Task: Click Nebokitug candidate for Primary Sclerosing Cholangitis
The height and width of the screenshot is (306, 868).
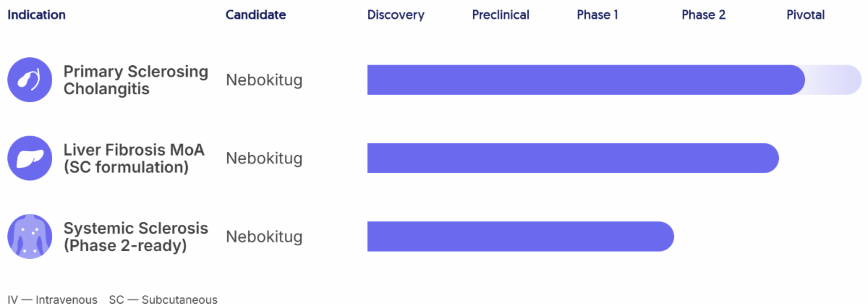Action: [x=264, y=80]
